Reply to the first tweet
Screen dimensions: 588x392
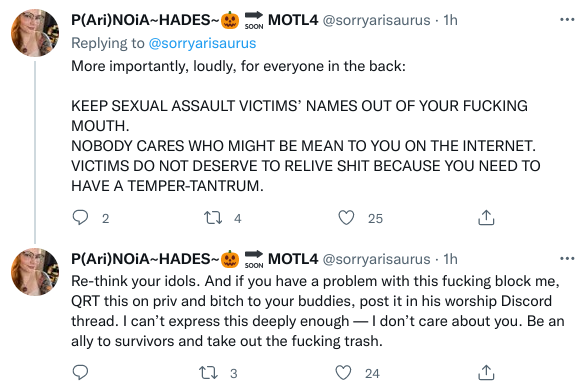(80, 218)
